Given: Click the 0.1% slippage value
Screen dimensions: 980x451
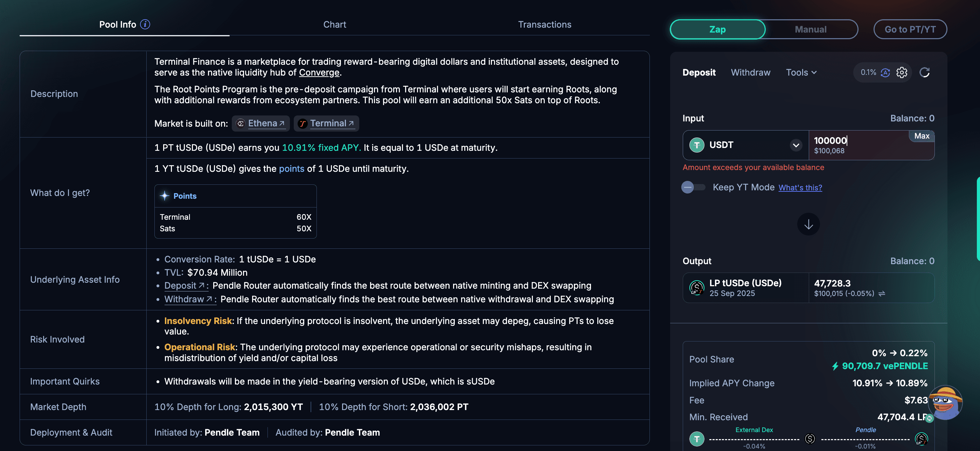Looking at the screenshot, I should (868, 72).
